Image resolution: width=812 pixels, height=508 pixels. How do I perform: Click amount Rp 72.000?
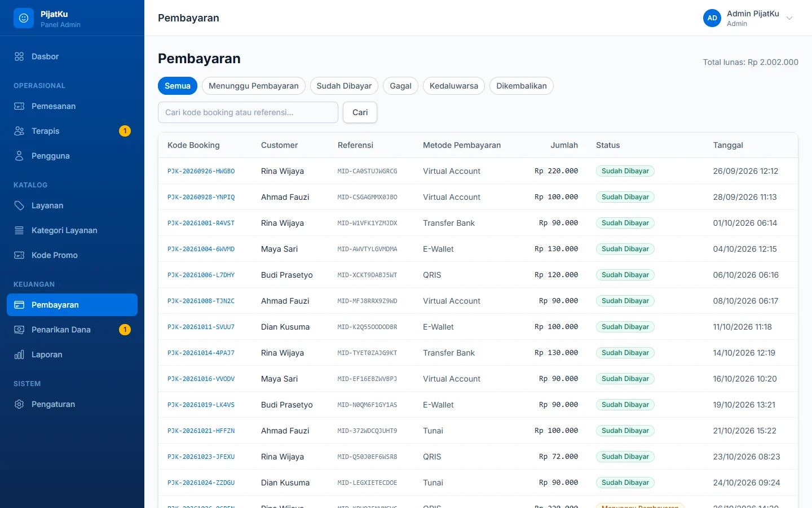tap(558, 457)
